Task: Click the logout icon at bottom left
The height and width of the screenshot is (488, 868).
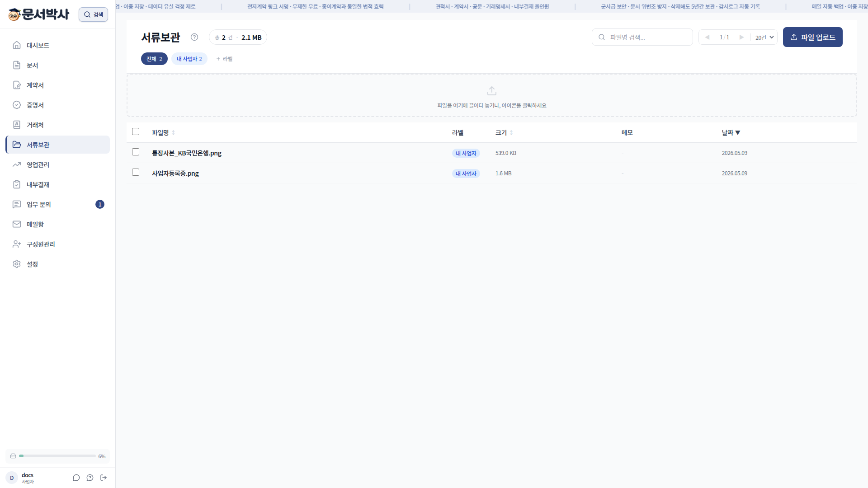Action: point(104,478)
